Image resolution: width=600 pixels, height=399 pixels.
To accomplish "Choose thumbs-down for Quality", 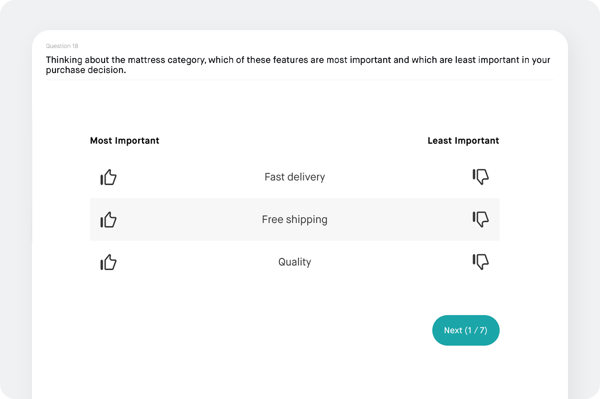I will [481, 262].
